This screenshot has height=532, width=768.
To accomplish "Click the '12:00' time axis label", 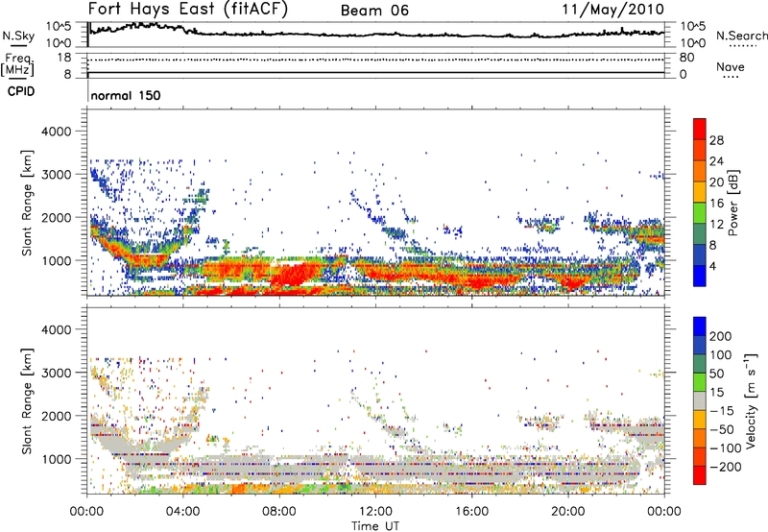I will point(375,512).
